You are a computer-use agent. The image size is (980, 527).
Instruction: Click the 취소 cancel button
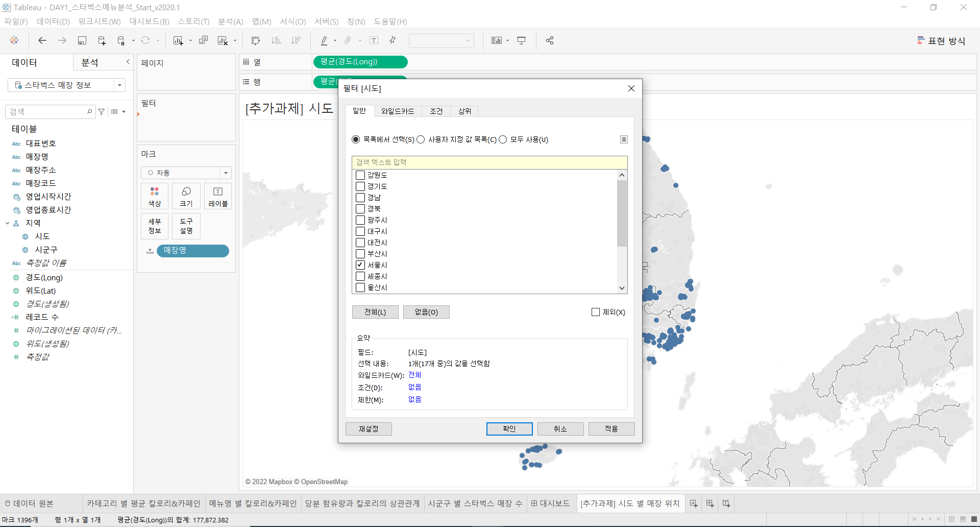560,429
